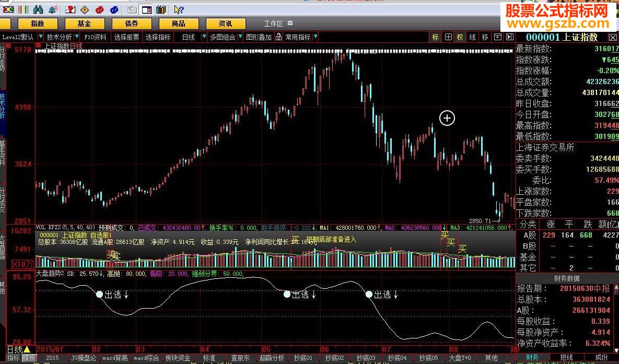Switch to the 大盘T+0 tab
Image resolution: width=619 pixels, height=364 pixels.
[x=460, y=358]
